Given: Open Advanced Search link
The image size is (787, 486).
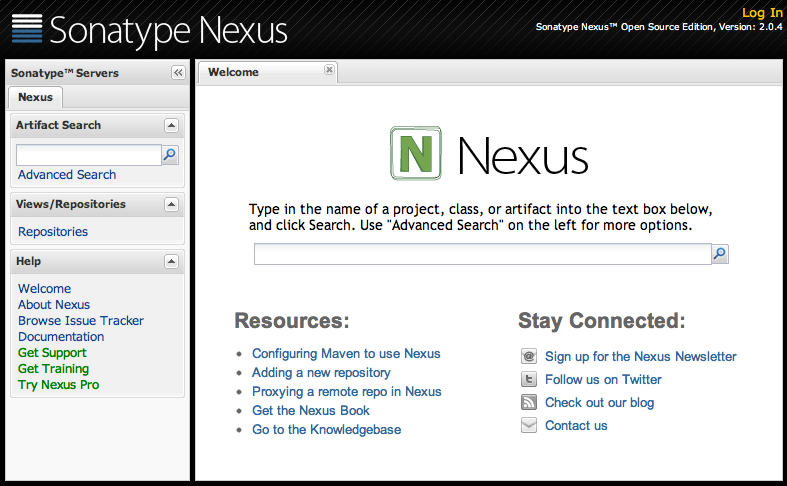Looking at the screenshot, I should pyautogui.click(x=67, y=175).
